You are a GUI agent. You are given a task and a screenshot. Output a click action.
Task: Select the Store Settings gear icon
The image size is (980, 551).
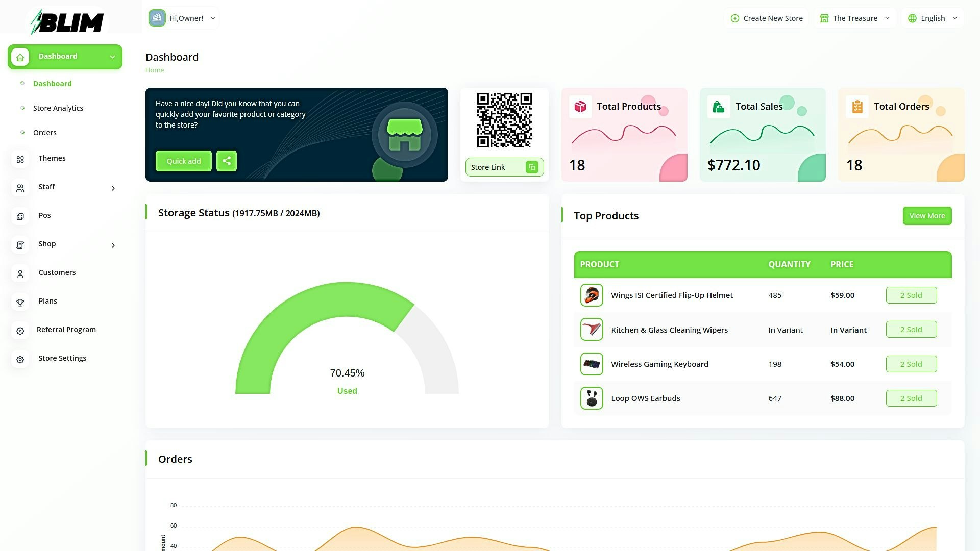(x=20, y=359)
